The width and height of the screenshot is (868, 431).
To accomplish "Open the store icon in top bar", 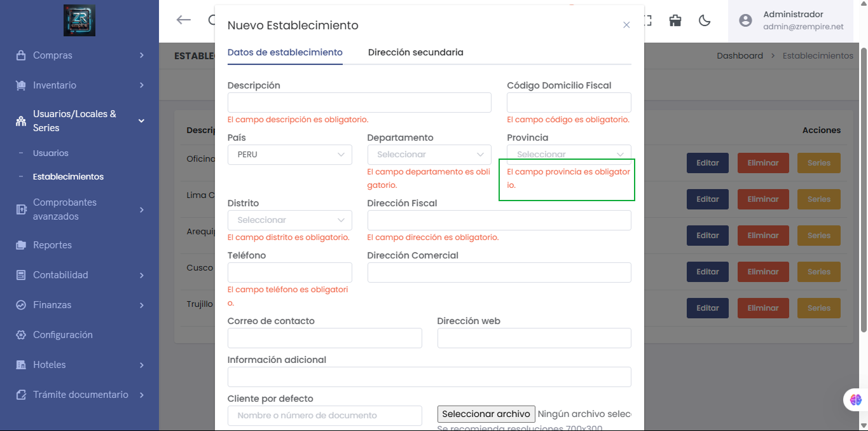I will coord(675,20).
